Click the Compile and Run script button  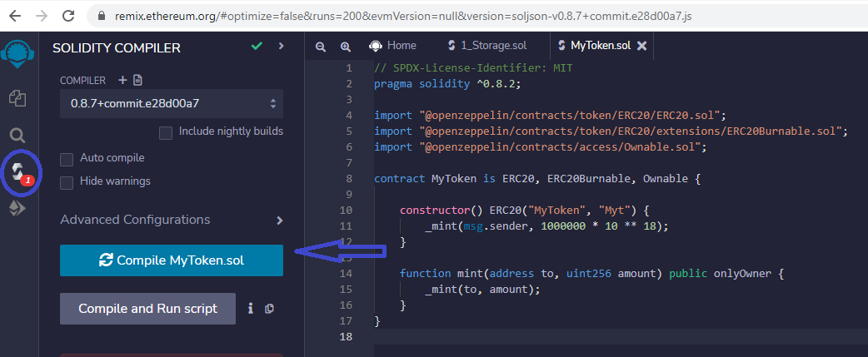(x=147, y=309)
